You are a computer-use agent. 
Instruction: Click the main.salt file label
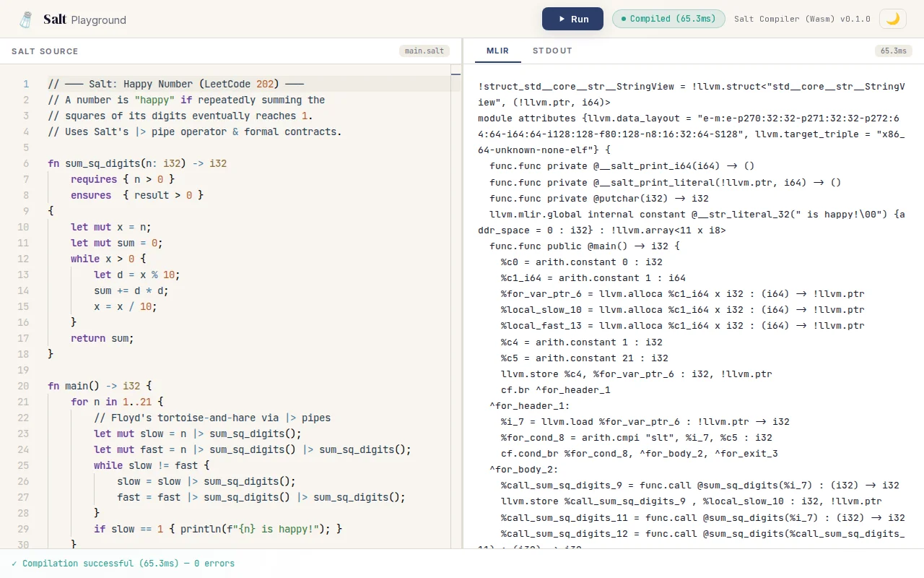(x=424, y=51)
